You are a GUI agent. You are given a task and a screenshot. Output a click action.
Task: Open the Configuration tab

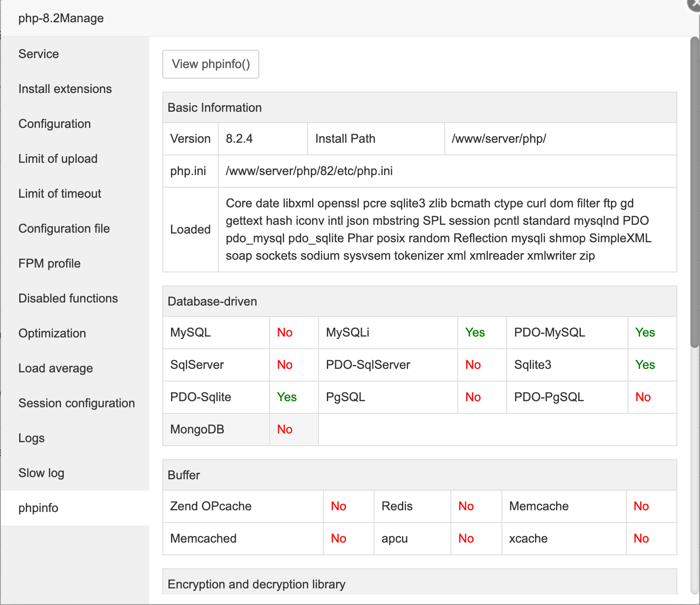[x=55, y=124]
